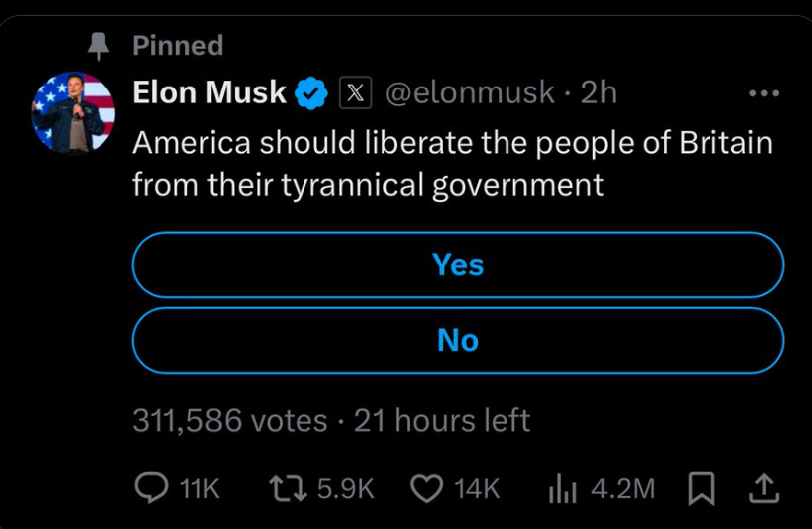Viewport: 812px width, 529px height.
Task: Open the three-dot more options menu
Action: click(x=763, y=93)
